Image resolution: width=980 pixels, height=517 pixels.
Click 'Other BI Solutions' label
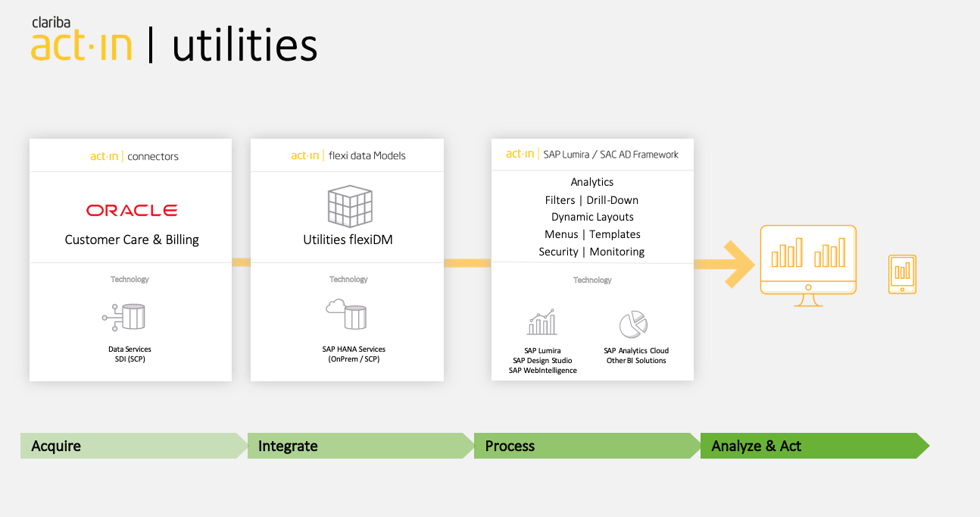coord(636,361)
